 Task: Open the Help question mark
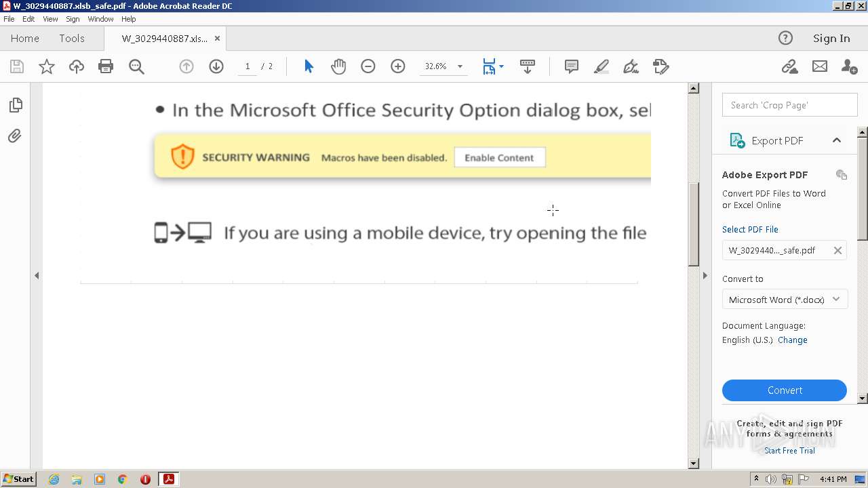point(785,39)
